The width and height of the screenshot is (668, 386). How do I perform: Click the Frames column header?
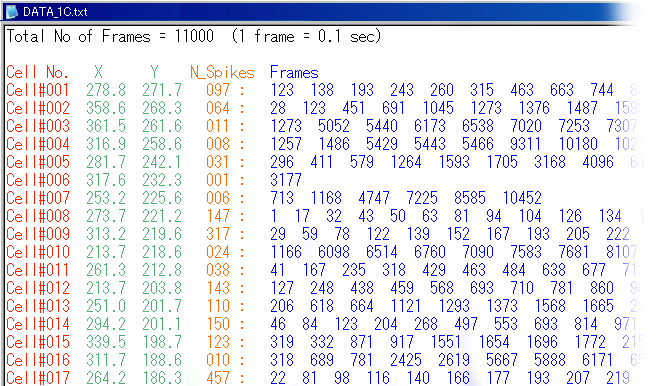[x=294, y=72]
